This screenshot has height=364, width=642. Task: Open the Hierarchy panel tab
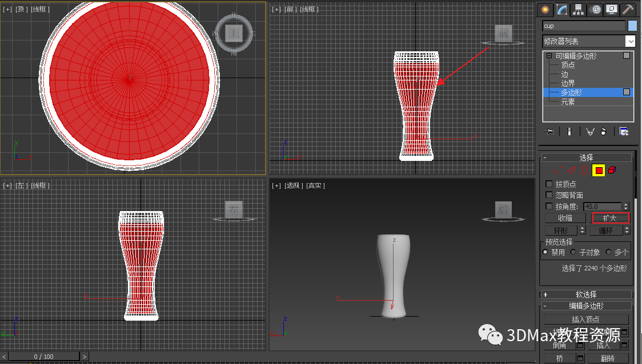pyautogui.click(x=578, y=9)
